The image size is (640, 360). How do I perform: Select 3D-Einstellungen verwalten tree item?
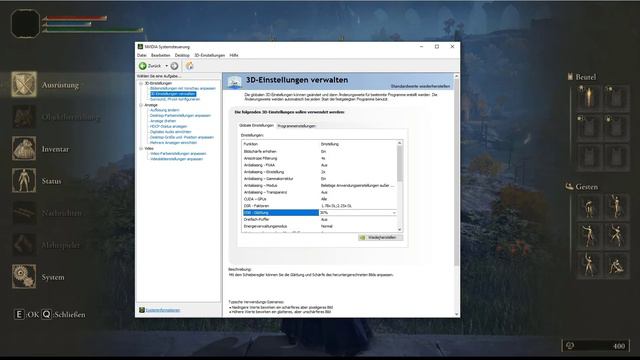[173, 94]
